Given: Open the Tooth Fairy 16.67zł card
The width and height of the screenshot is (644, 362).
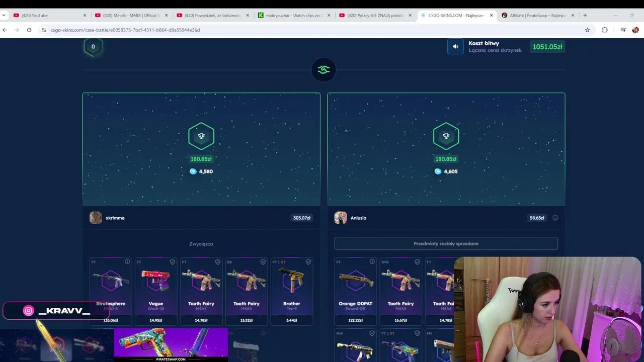Looking at the screenshot, I should [x=400, y=291].
